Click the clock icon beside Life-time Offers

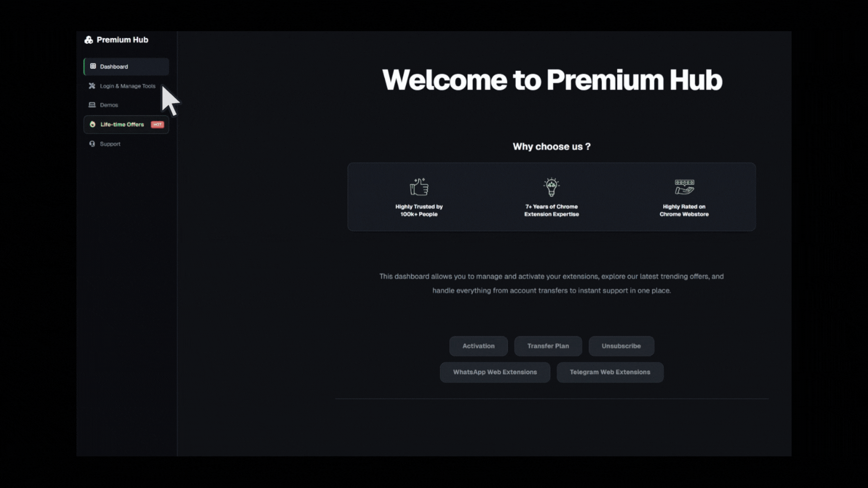point(92,124)
